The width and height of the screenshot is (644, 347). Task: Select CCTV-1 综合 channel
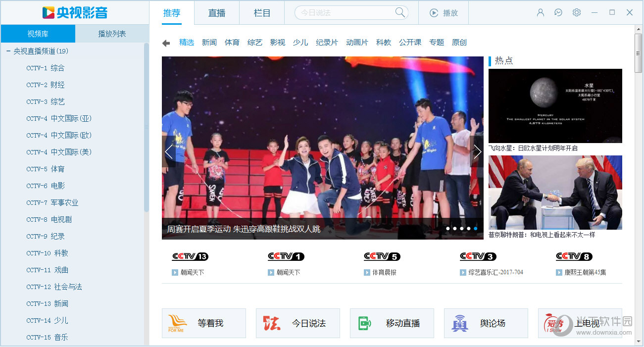pyautogui.click(x=46, y=68)
